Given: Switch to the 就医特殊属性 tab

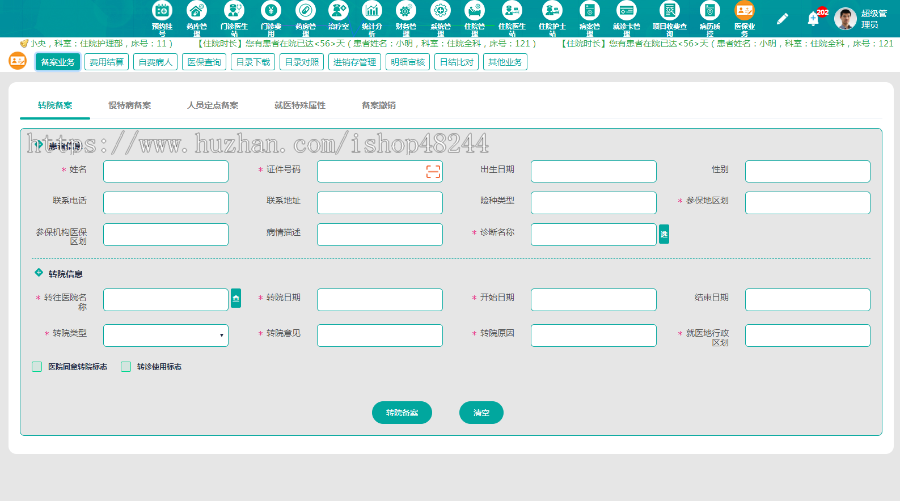Looking at the screenshot, I should pyautogui.click(x=300, y=105).
